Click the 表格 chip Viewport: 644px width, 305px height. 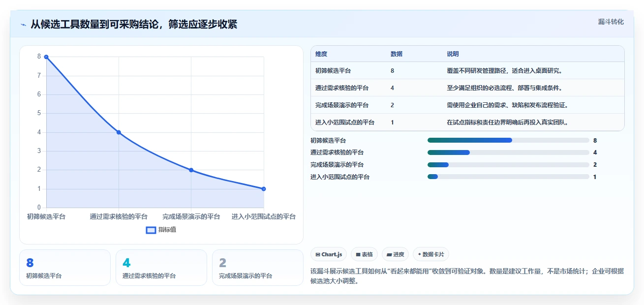pyautogui.click(x=364, y=254)
